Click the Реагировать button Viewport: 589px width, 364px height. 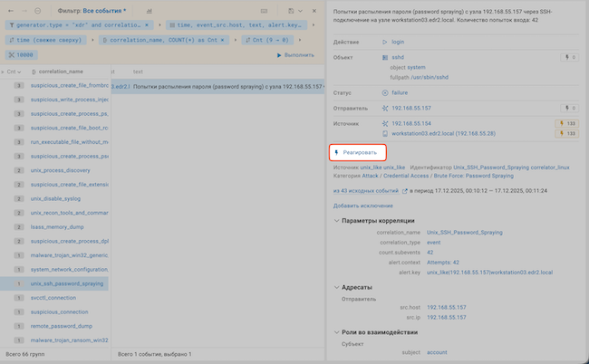[358, 152]
